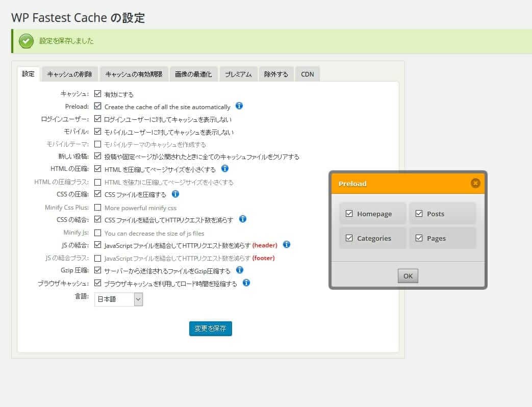Viewport: 532px width, 407px height.
Task: Toggle the CSS の結合 checkbox
Action: click(x=98, y=219)
